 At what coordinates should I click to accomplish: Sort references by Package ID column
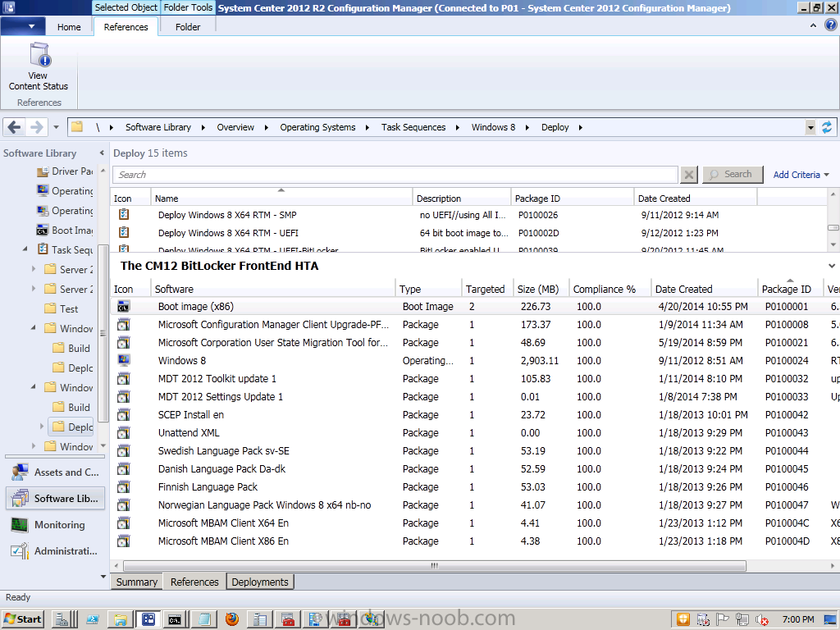(791, 290)
